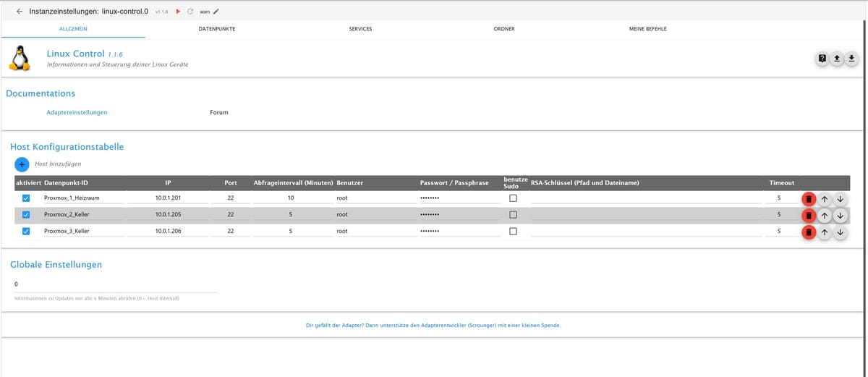Screen dimensions: 868x377
Task: Edit the Proxmox_1_Heizraum Datenpunkt-ID field
Action: (x=83, y=198)
